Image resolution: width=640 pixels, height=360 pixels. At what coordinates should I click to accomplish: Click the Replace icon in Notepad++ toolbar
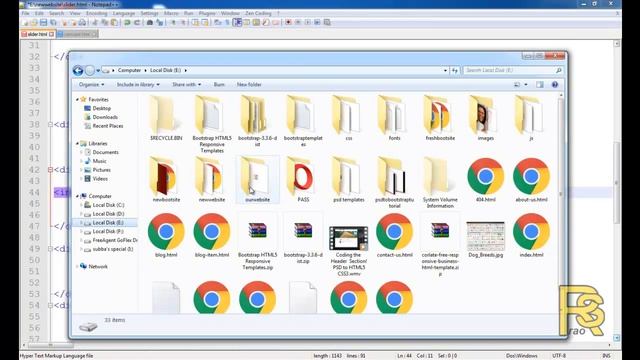[159, 22]
